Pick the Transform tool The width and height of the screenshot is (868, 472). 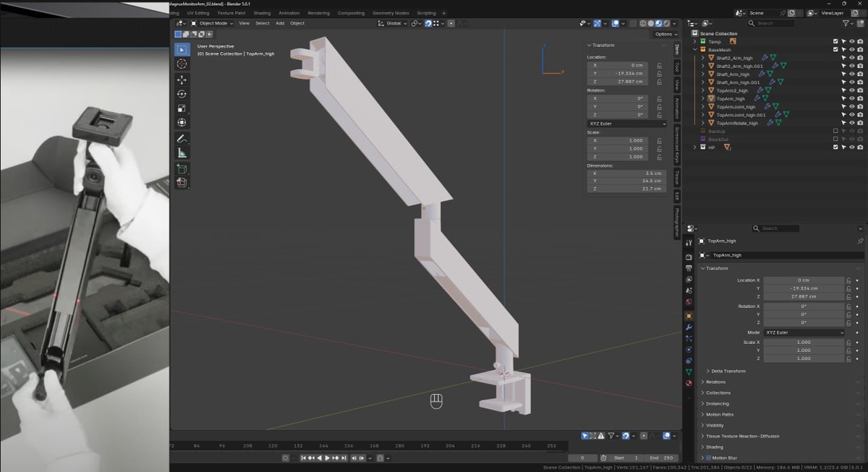pyautogui.click(x=182, y=123)
